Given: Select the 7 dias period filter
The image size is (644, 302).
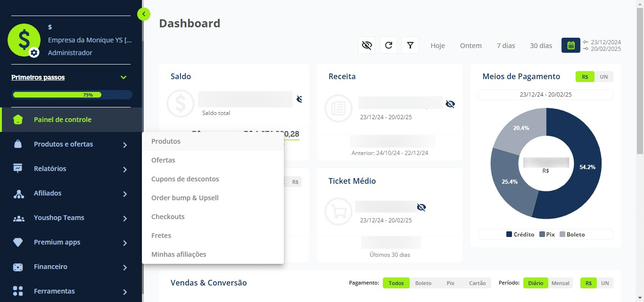Looking at the screenshot, I should [x=506, y=46].
